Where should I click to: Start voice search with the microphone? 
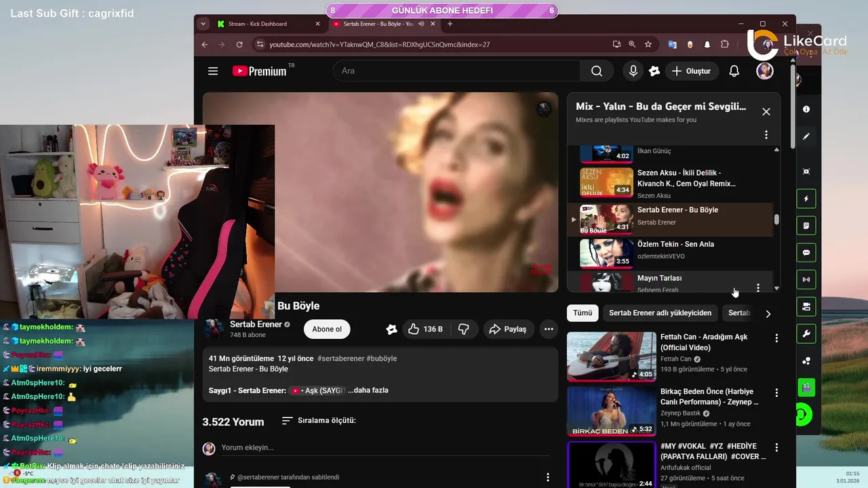633,71
